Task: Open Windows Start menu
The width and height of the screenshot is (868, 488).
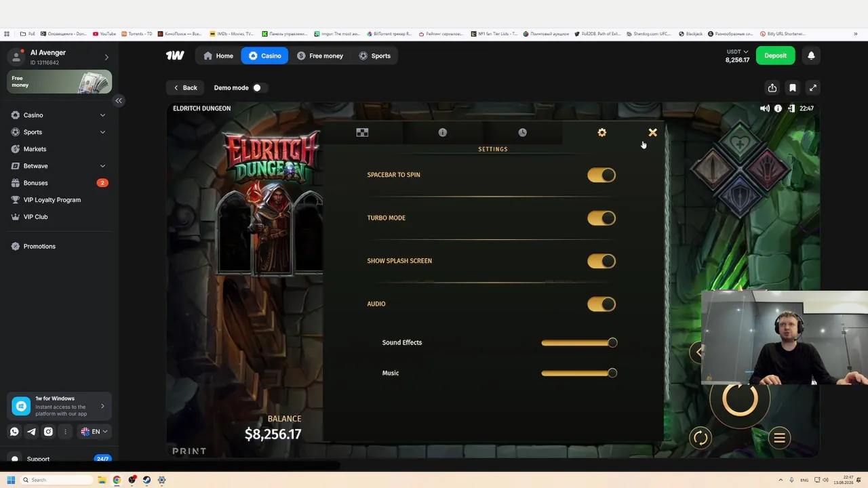Action: coord(11,480)
